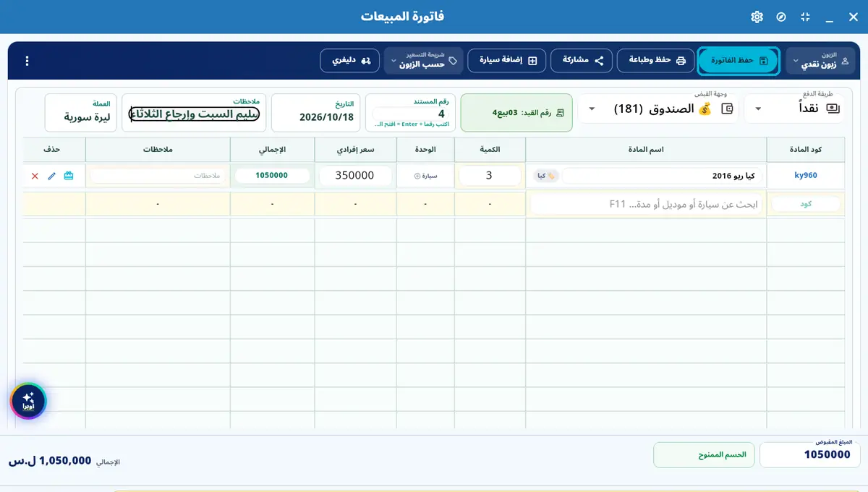The image size is (868, 492).
Task: Click the مشاركة share button
Action: point(582,61)
